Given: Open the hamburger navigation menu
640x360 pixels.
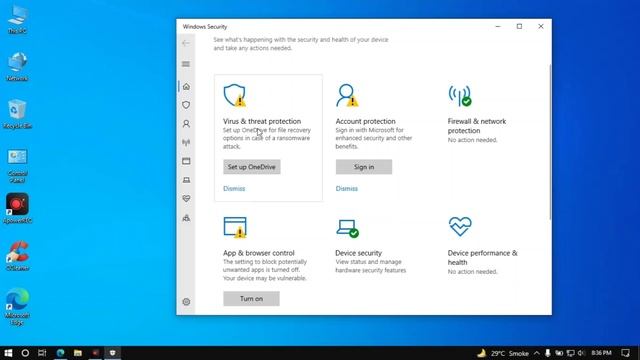Looking at the screenshot, I should pyautogui.click(x=186, y=64).
